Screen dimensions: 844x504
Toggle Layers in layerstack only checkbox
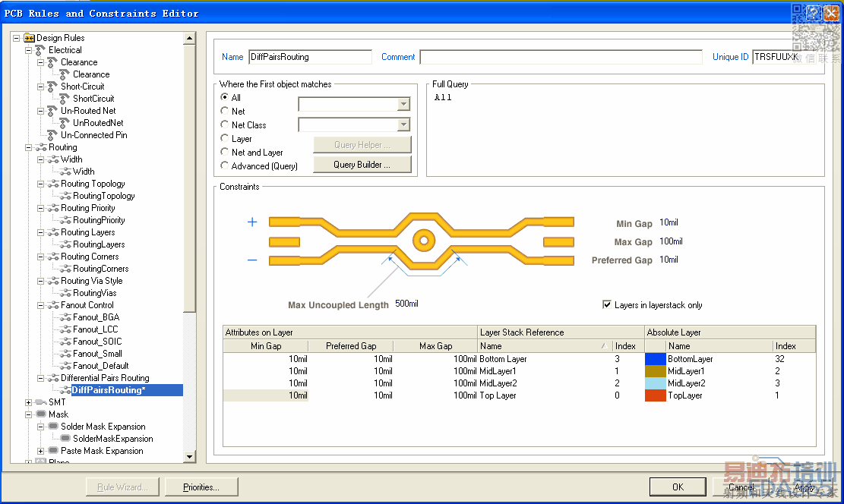(x=607, y=305)
